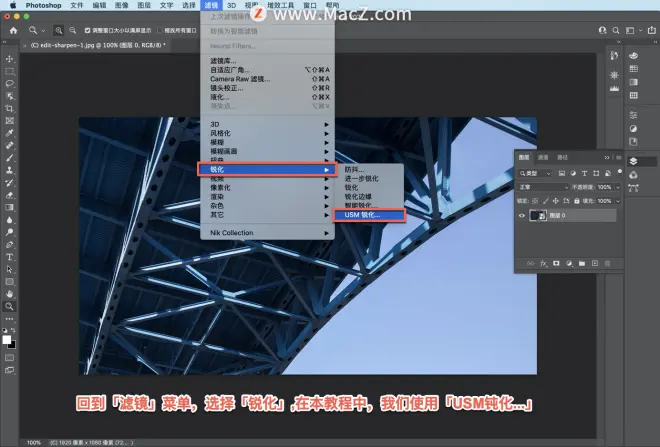Select the Eyedropper tool
660x447 pixels.
(x=9, y=133)
